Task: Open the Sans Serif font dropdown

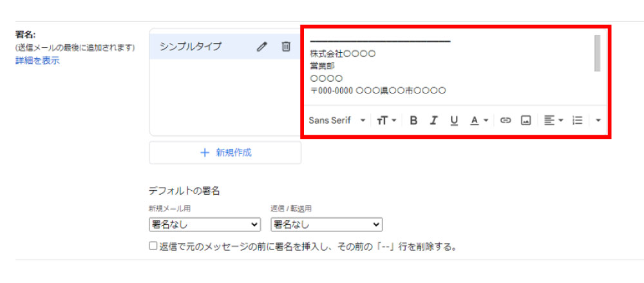Action: [336, 121]
